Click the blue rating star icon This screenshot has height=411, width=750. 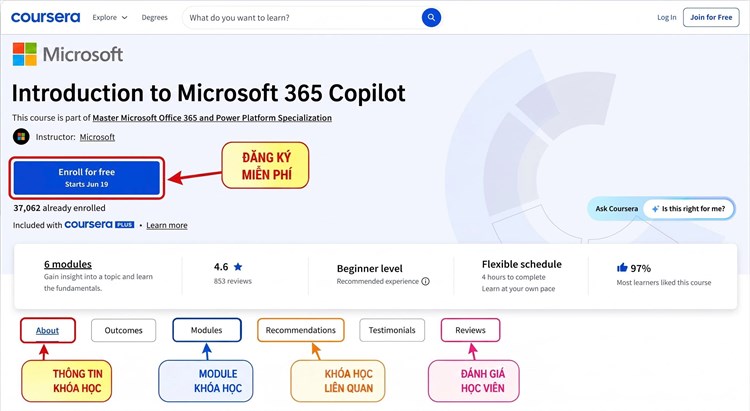[x=238, y=267]
